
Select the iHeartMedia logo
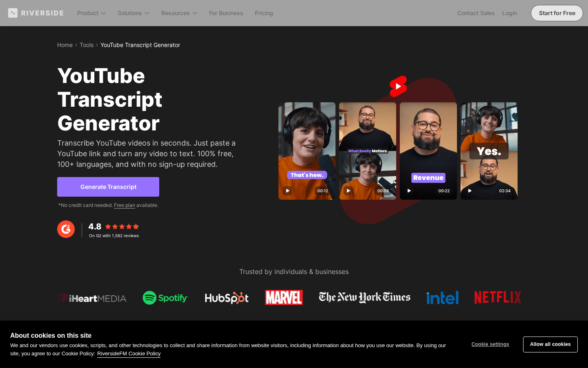click(x=92, y=298)
